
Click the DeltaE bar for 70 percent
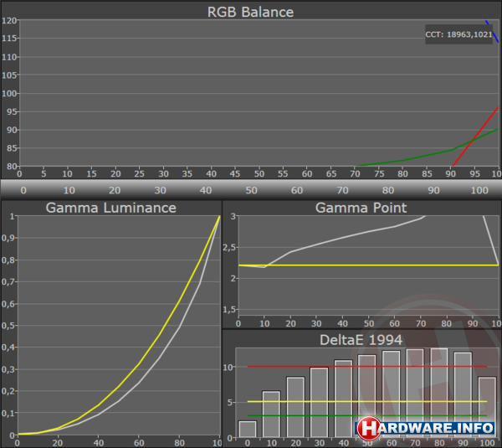tap(415, 393)
